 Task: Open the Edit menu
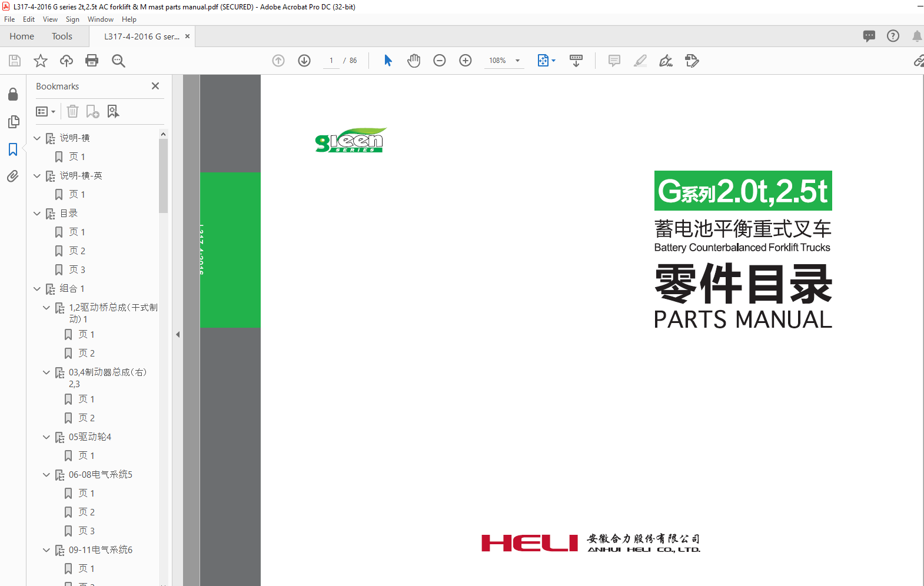point(29,19)
